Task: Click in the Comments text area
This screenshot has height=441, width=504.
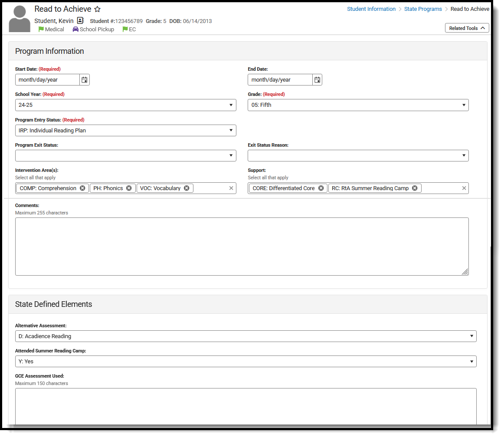Action: [x=242, y=247]
